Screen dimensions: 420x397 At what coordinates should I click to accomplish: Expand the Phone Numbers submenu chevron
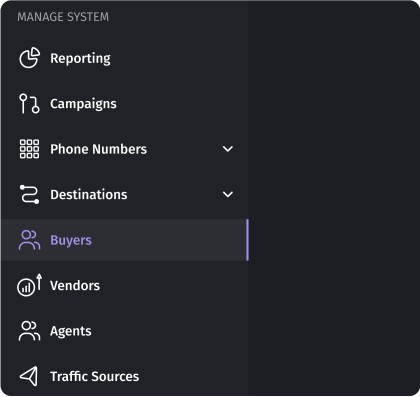(228, 149)
